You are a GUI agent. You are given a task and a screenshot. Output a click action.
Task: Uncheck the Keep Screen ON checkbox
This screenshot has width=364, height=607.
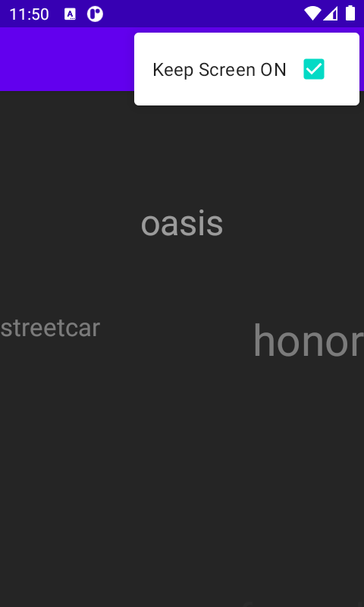pyautogui.click(x=314, y=69)
